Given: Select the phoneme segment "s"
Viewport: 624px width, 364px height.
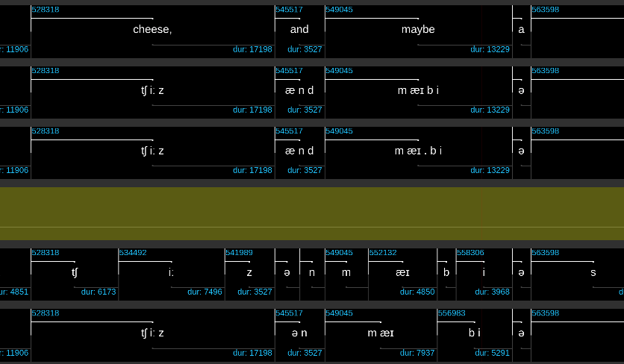Looking at the screenshot, I should (593, 272).
